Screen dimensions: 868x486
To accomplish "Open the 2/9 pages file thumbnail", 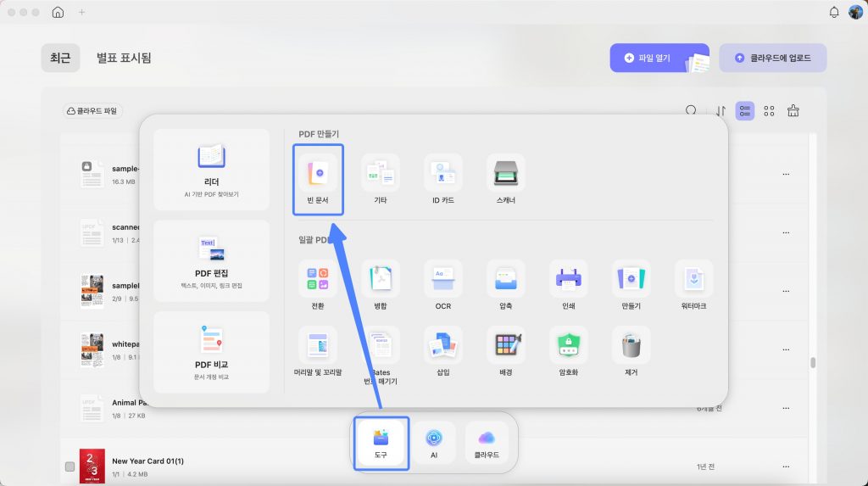I will click(x=92, y=291).
